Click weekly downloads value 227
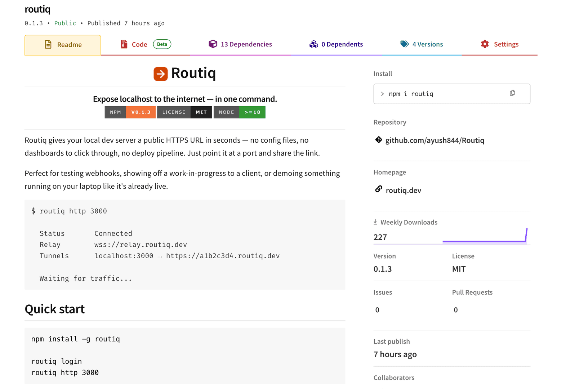This screenshot has height=389, width=588. [x=380, y=237]
